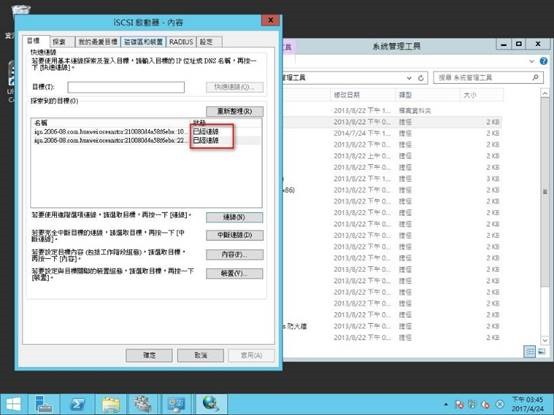Open the 磁碟區和裝置 tab
Viewport: 554px width, 415px height.
pyautogui.click(x=143, y=42)
